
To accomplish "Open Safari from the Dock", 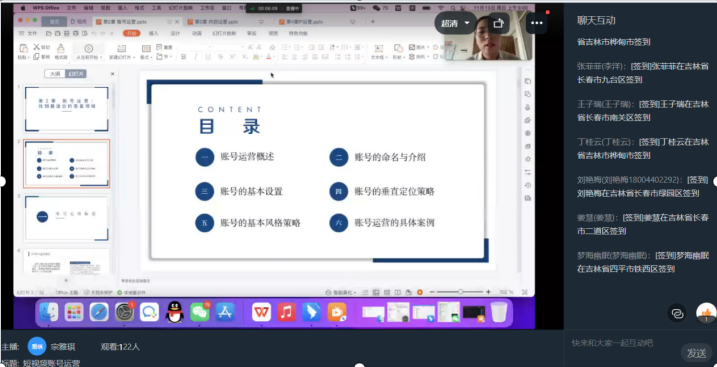I will [99, 313].
